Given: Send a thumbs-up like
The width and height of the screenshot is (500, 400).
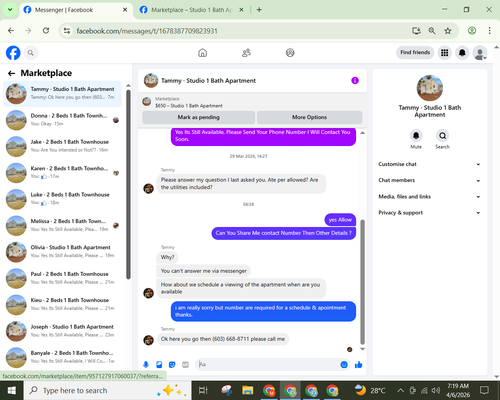Looking at the screenshot, I should click(x=359, y=365).
